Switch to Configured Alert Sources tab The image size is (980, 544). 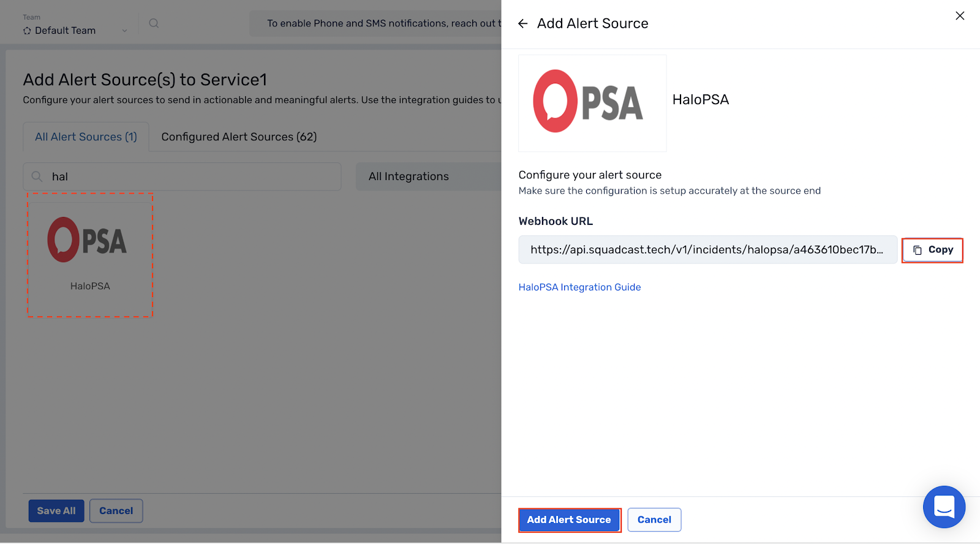(238, 137)
